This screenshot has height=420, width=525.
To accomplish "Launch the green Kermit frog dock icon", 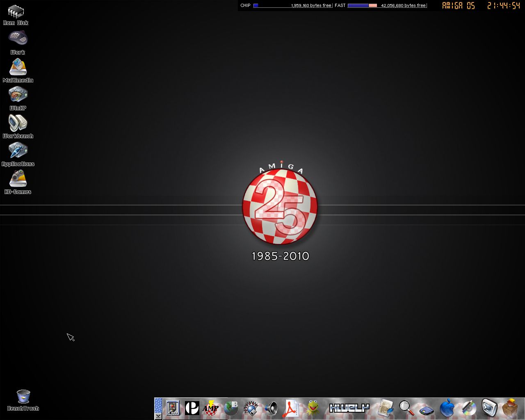I will (313, 409).
